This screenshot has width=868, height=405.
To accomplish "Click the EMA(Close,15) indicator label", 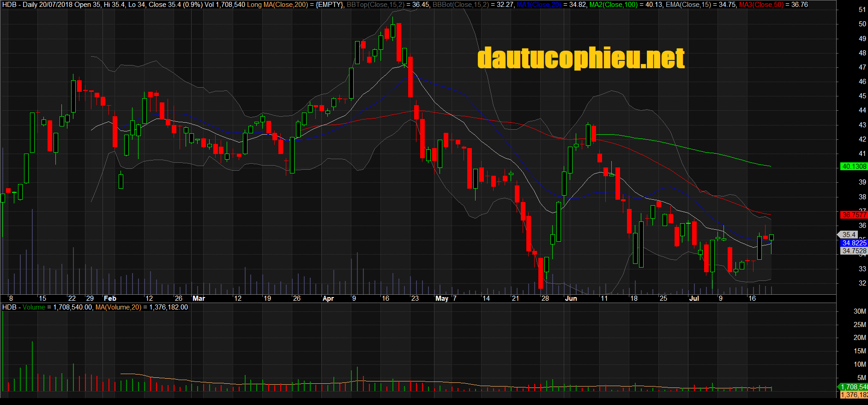I will pos(688,5).
